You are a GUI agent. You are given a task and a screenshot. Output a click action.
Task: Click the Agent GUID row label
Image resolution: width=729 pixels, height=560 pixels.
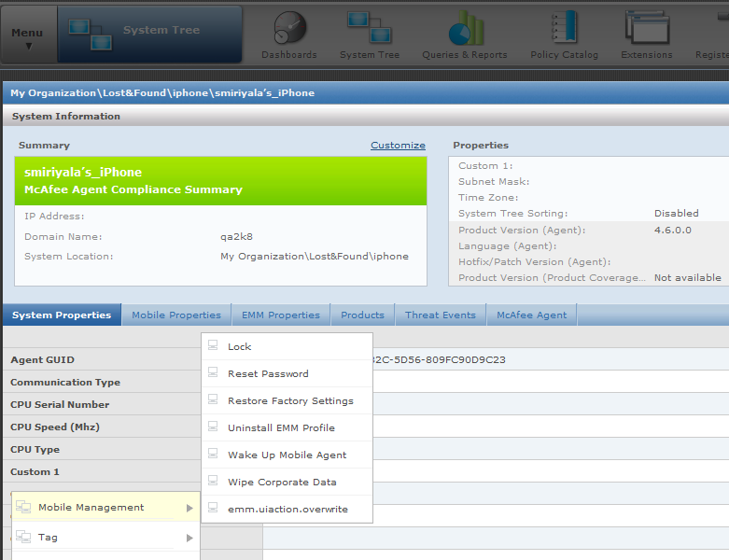tap(42, 359)
